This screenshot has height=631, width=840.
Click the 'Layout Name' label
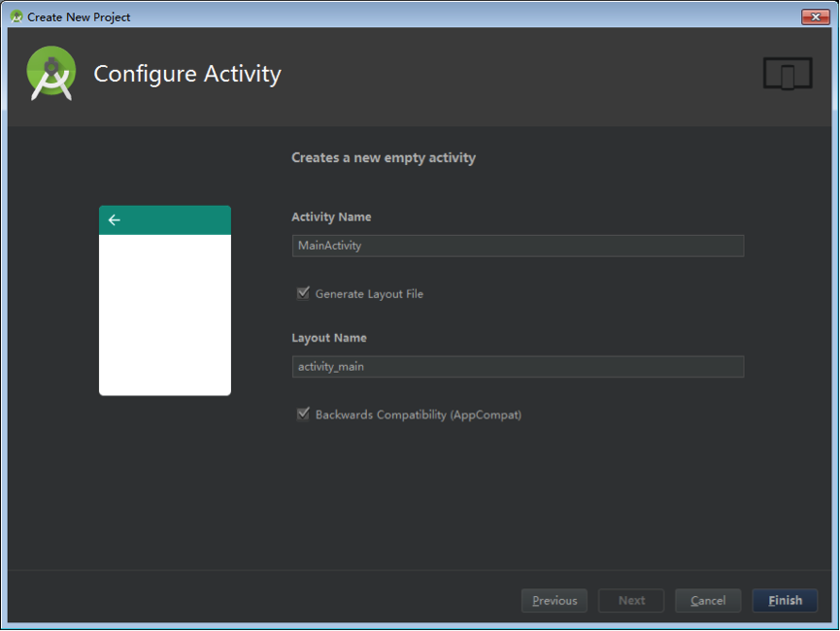click(329, 338)
